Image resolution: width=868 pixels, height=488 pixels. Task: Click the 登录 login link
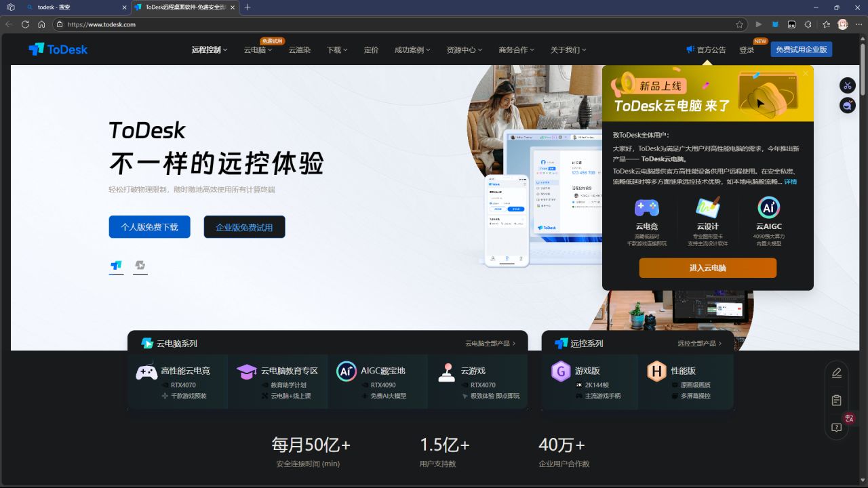tap(747, 49)
